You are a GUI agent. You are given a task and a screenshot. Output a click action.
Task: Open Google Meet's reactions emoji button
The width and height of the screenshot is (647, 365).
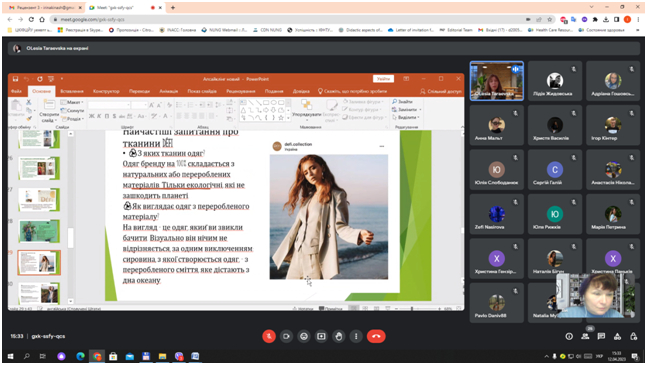tap(304, 336)
